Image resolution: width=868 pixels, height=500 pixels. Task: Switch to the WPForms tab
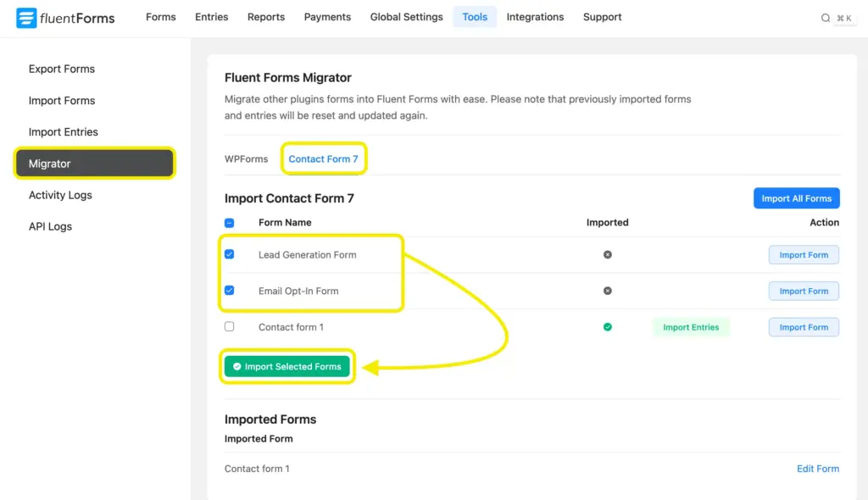coord(247,158)
